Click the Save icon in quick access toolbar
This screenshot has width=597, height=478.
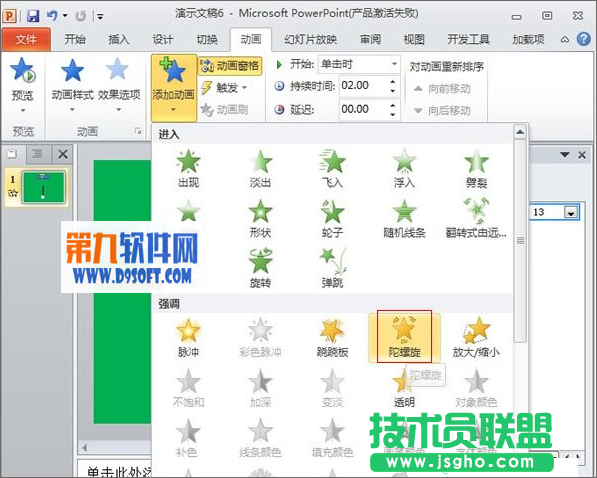(33, 16)
